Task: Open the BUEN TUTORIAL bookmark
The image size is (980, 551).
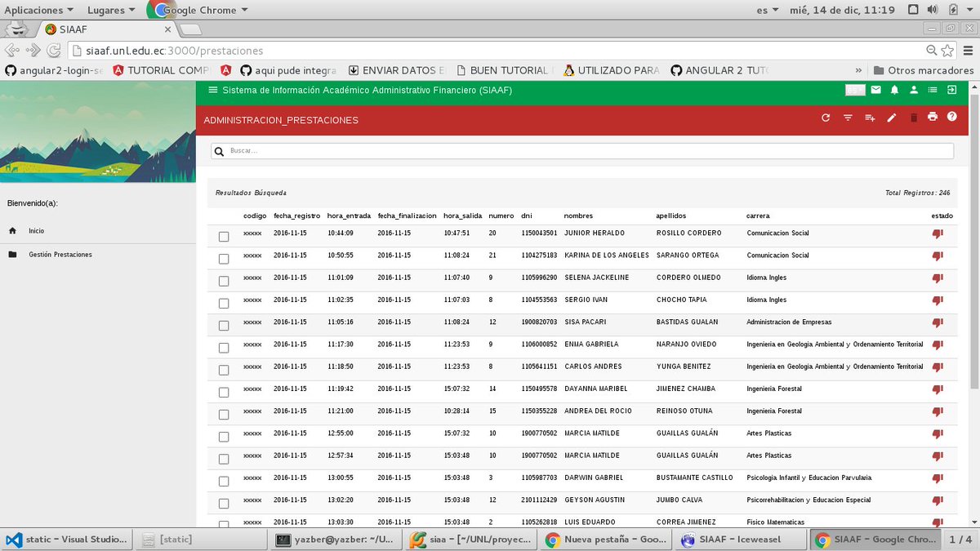Action: pyautogui.click(x=506, y=70)
